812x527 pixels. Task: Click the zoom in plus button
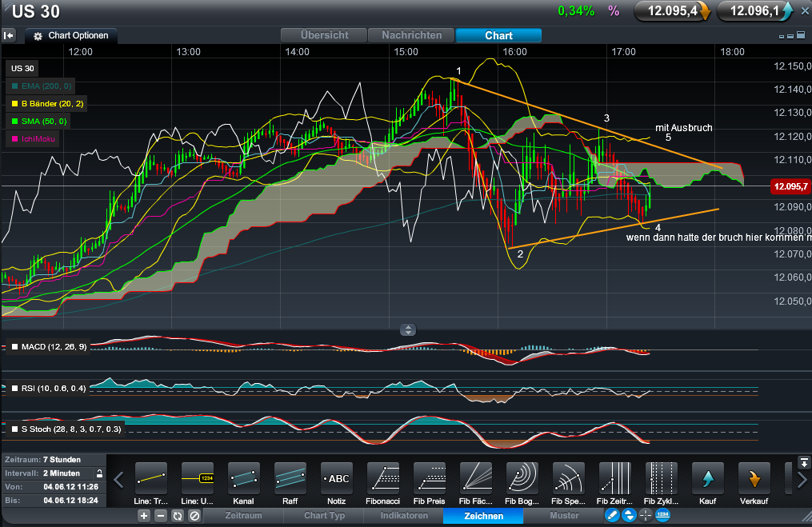(x=144, y=516)
